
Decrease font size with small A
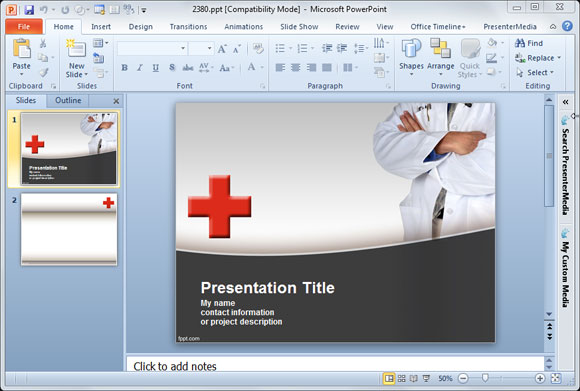click(237, 48)
